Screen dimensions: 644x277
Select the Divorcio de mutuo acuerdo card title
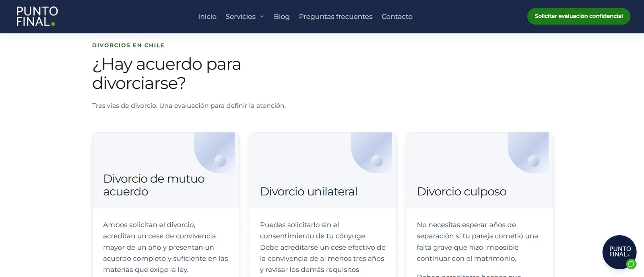(154, 185)
